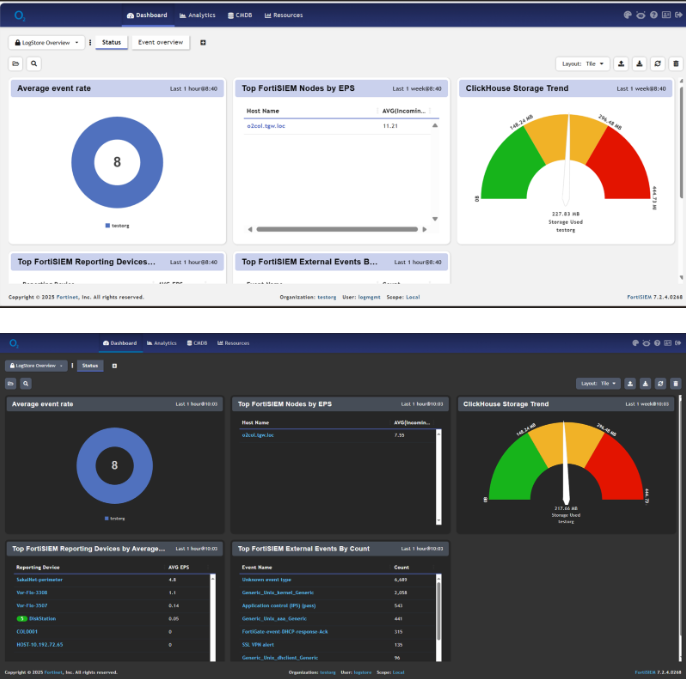Click the trash delete icon in the dark dashboard toolbar

pyautogui.click(x=676, y=384)
